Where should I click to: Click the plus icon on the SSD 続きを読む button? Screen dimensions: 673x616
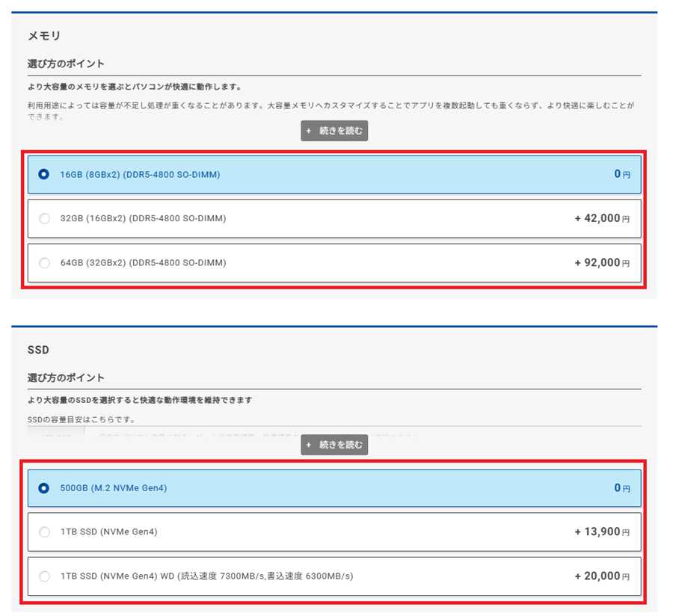point(309,445)
